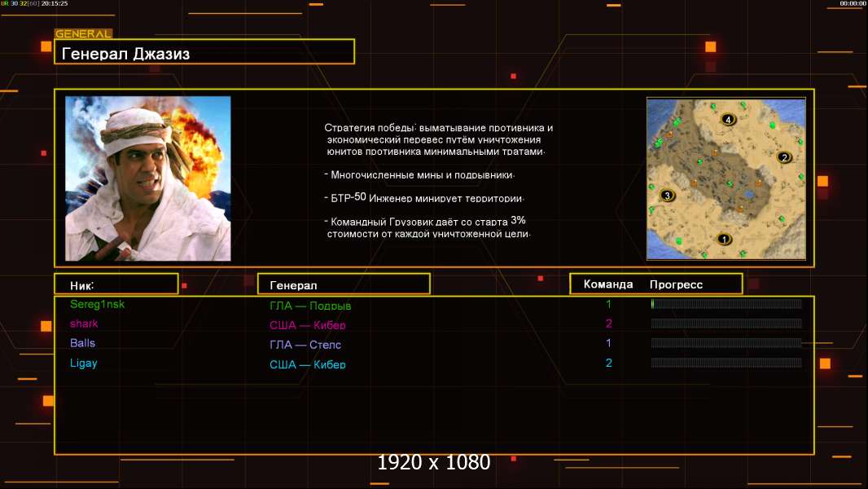868x489 pixels.
Task: Click the 'БТР-50 Инженер' bullet line
Action: pos(424,197)
